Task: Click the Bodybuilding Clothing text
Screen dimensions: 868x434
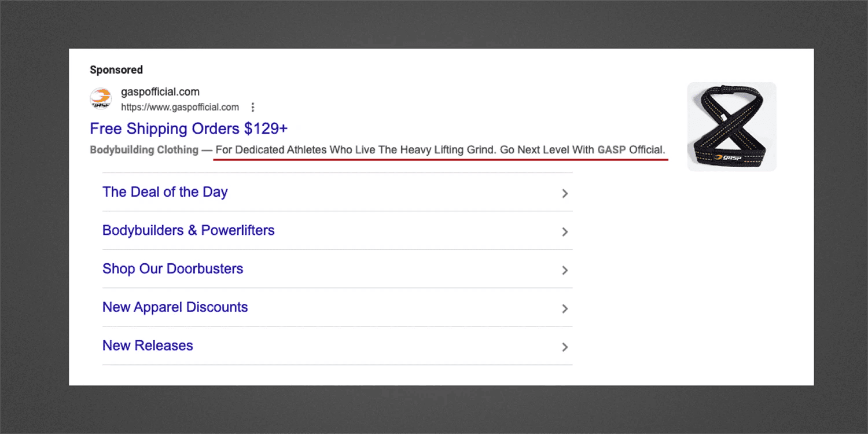Action: (x=144, y=150)
